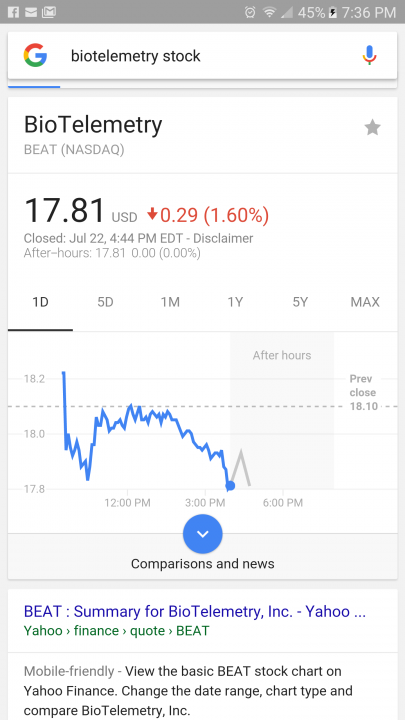Switch to the 5D chart tab
The image size is (405, 720).
(x=105, y=302)
